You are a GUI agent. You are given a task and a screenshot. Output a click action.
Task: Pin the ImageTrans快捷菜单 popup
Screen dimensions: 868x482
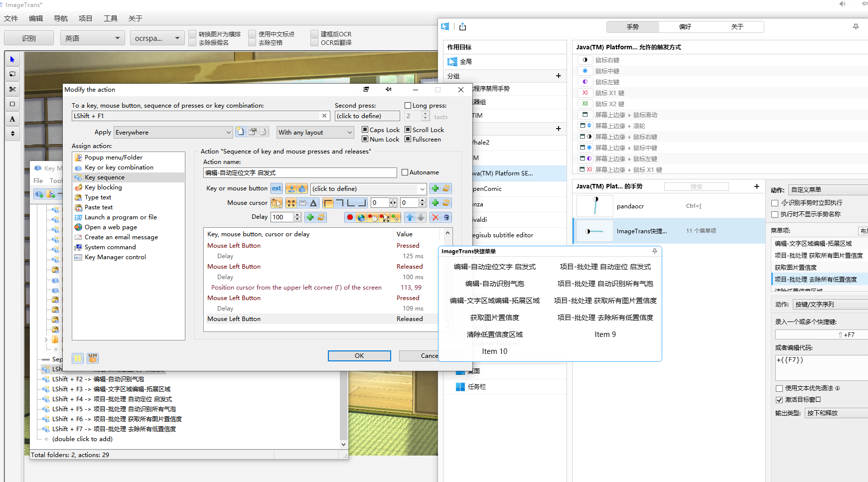click(654, 251)
